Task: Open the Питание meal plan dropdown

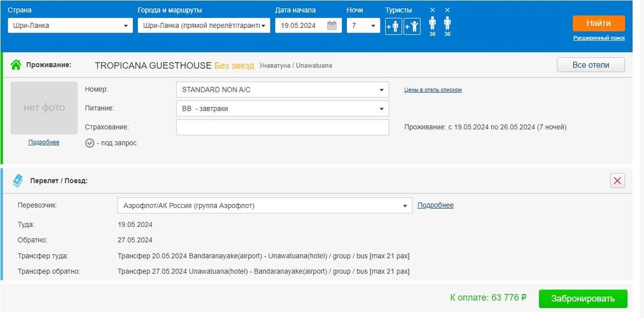Action: 282,109
